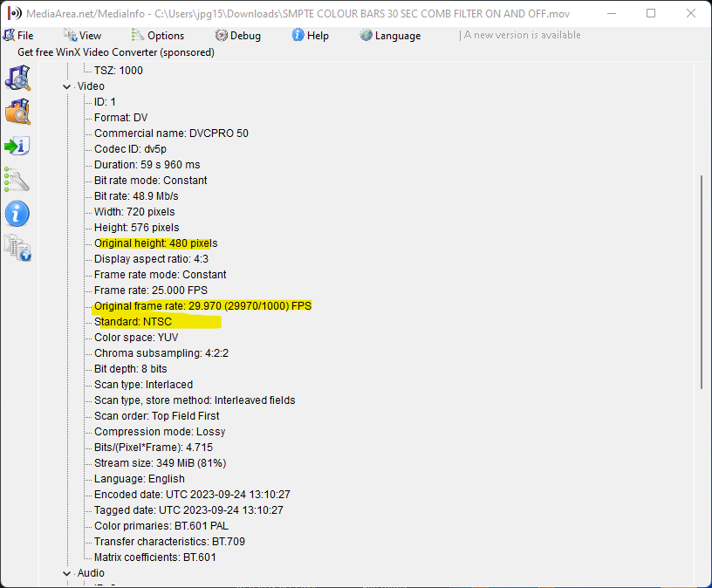Select 'Bit rate: 48.9 Mb/s' row
The width and height of the screenshot is (712, 588).
(x=136, y=196)
